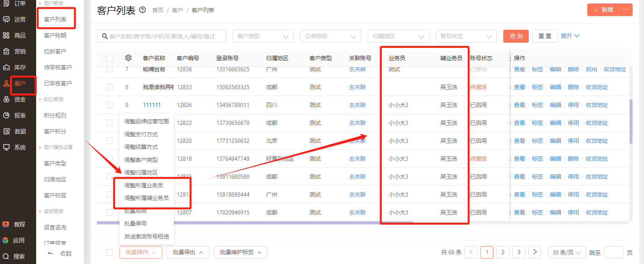Viewport: 644px width, 264px height.
Task: Click the 跳至 page number input
Action: (614, 252)
